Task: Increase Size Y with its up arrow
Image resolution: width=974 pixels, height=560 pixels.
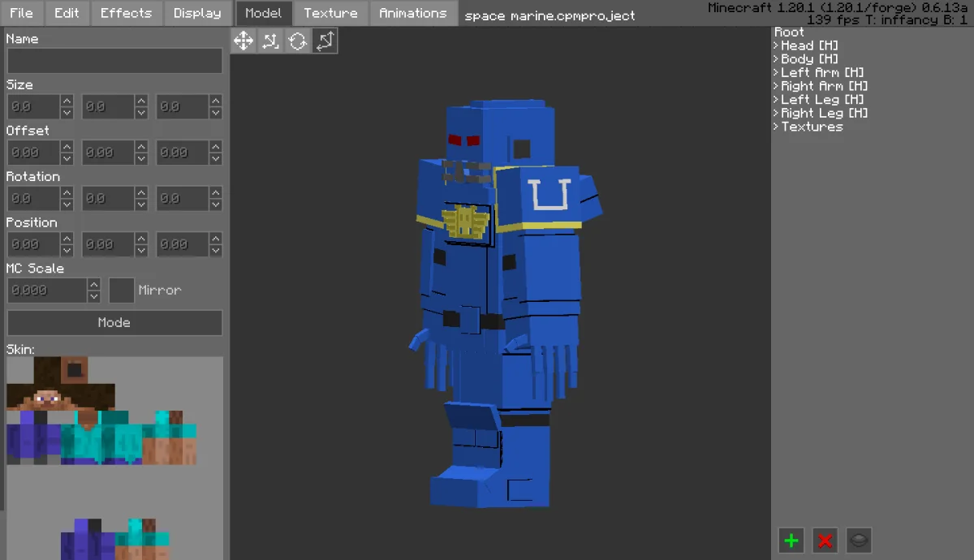Action: tap(141, 101)
